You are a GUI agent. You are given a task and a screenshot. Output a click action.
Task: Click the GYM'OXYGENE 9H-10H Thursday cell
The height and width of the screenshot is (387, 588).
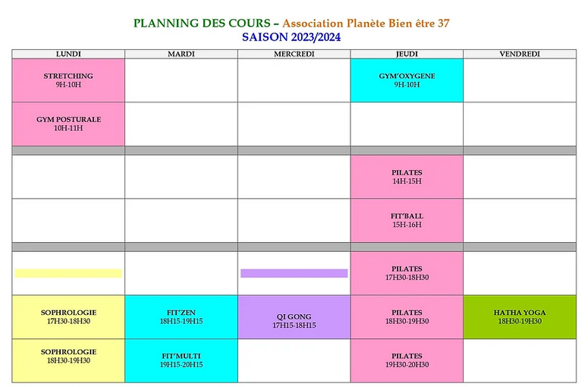[x=407, y=80]
